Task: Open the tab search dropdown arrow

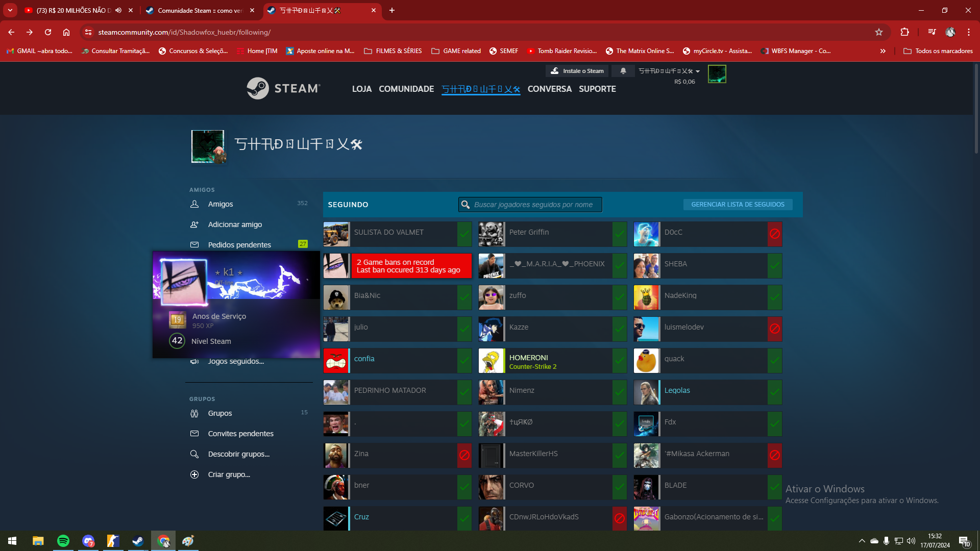Action: 10,10
